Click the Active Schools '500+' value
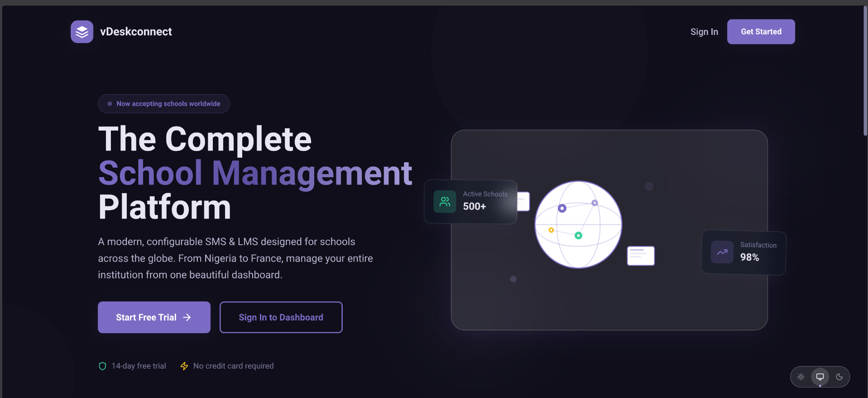868x398 pixels. [474, 207]
